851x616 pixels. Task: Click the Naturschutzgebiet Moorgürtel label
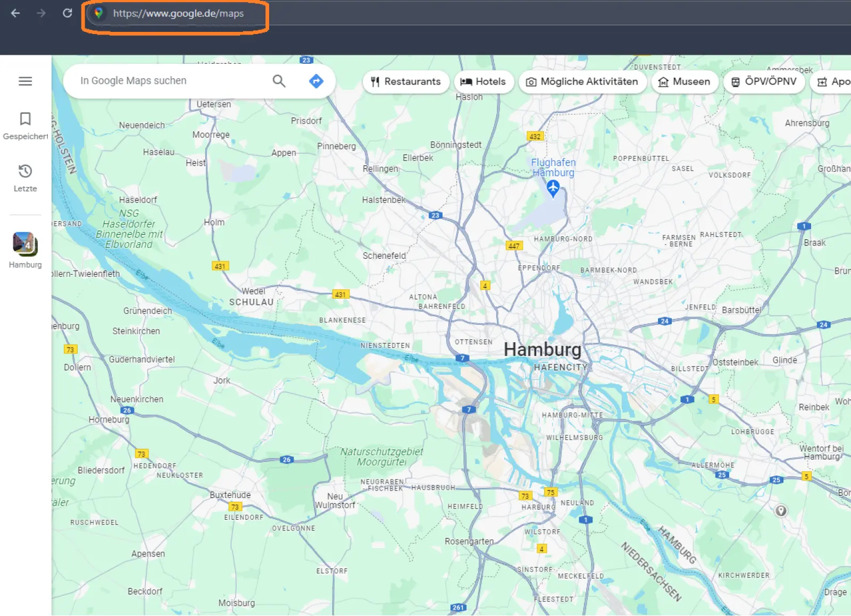pyautogui.click(x=382, y=457)
